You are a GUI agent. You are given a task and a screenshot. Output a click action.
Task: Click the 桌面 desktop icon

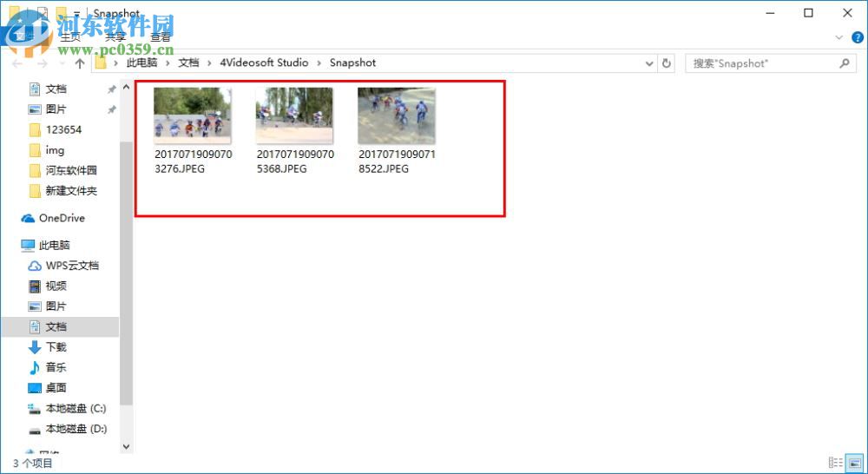click(35, 388)
